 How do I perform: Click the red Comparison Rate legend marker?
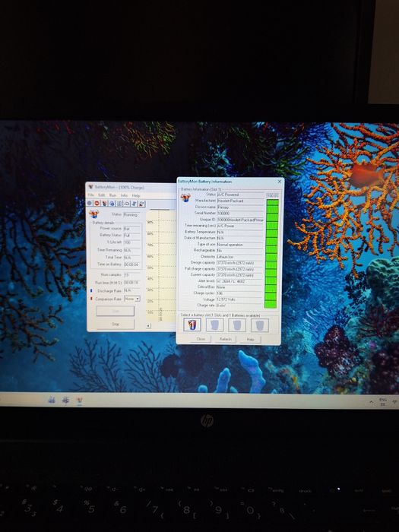coord(91,299)
